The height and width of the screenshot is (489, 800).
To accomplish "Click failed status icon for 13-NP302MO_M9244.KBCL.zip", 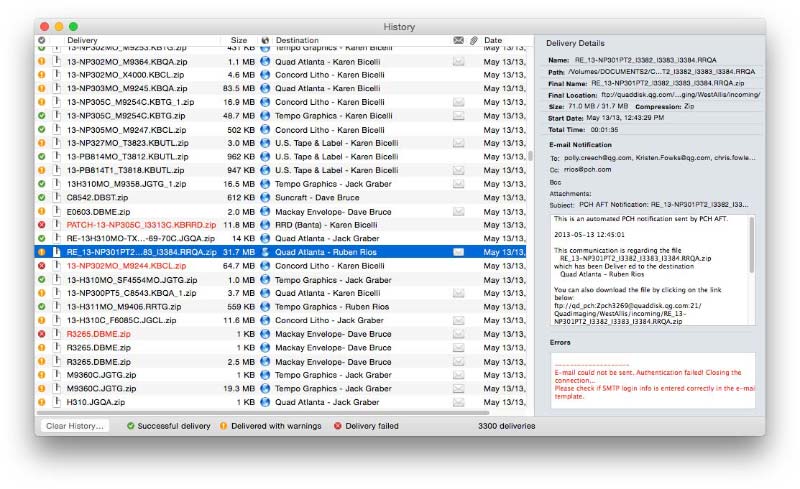I will click(42, 265).
